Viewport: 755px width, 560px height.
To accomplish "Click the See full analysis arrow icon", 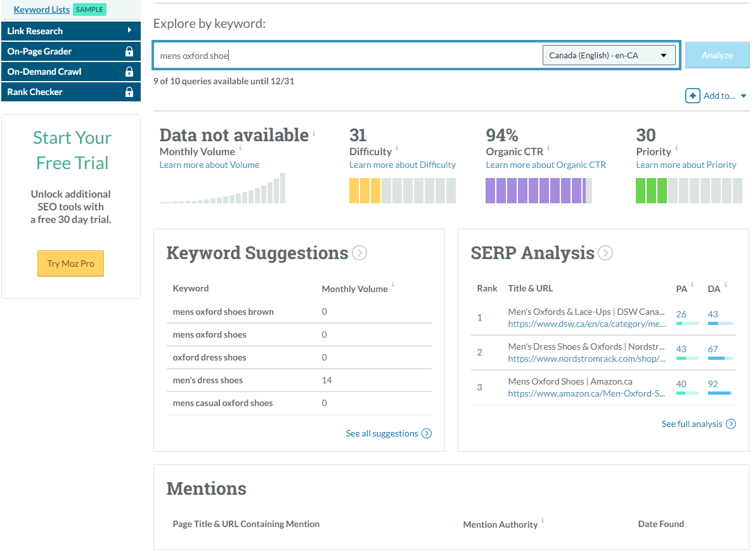I will point(731,424).
